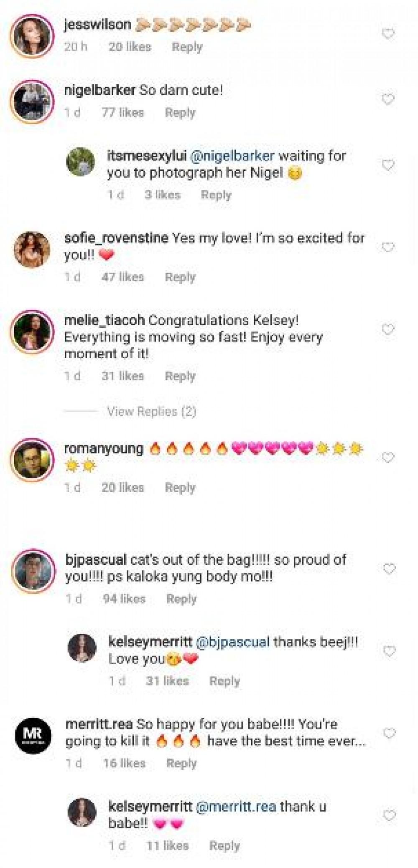This screenshot has width=418, height=868.
Task: Tap the heart next to romanyoung's emoji comment
Action: pyautogui.click(x=388, y=458)
